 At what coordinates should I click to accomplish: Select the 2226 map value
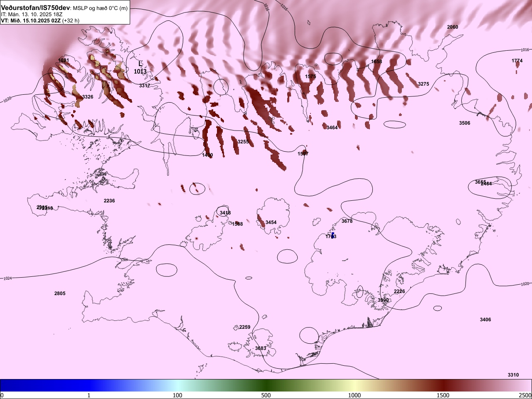(399, 291)
